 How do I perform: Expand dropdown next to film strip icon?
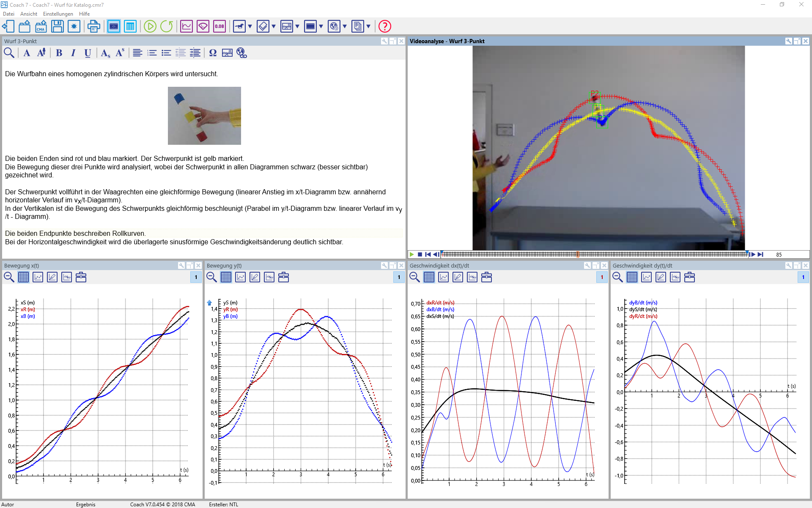[x=321, y=26]
